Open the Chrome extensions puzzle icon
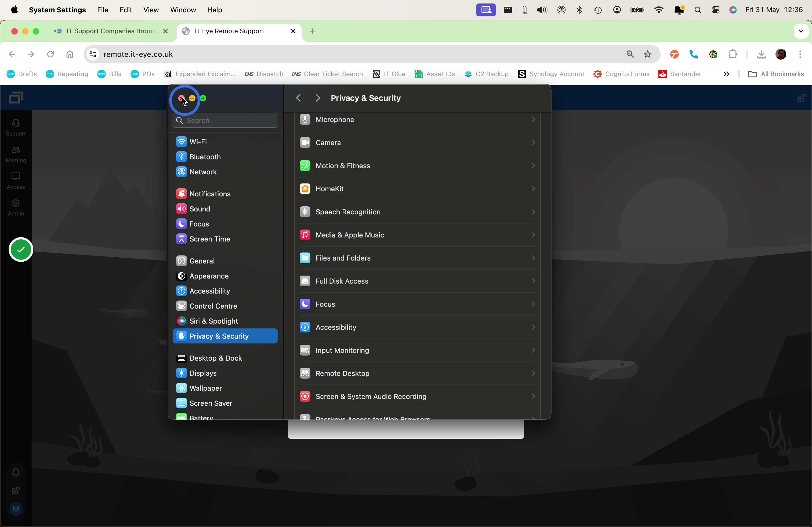 (733, 54)
